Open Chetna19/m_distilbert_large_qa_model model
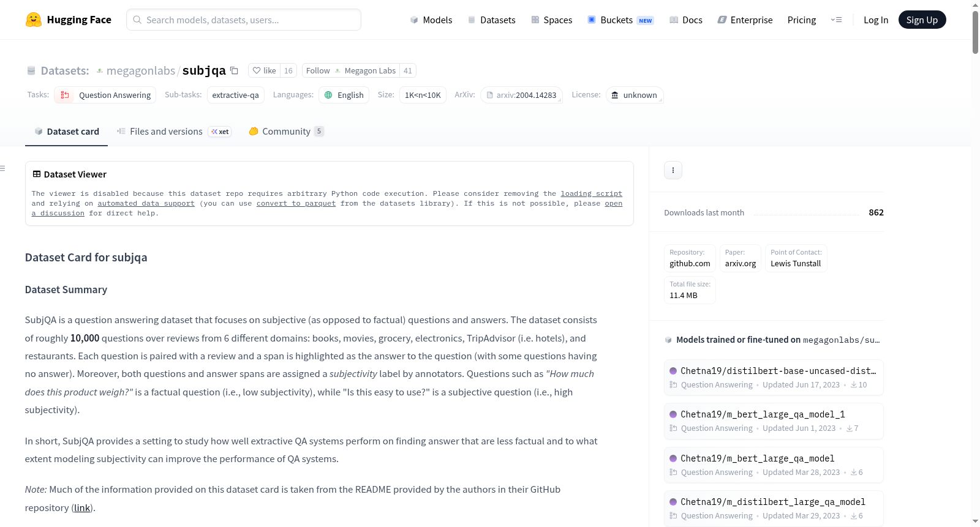 click(774, 508)
